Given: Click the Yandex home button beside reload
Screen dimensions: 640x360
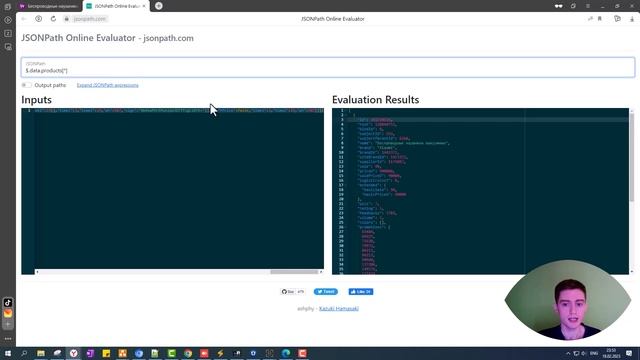Looking at the screenshot, I should (x=38, y=19).
